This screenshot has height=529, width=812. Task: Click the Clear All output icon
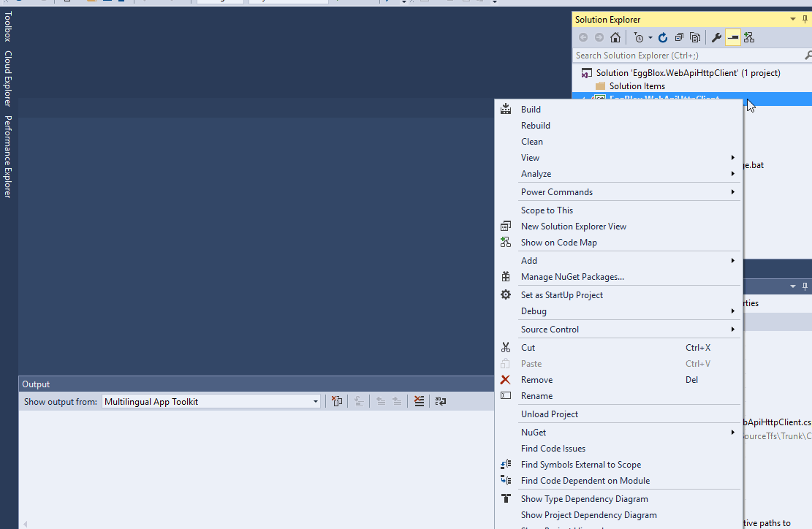pyautogui.click(x=419, y=401)
